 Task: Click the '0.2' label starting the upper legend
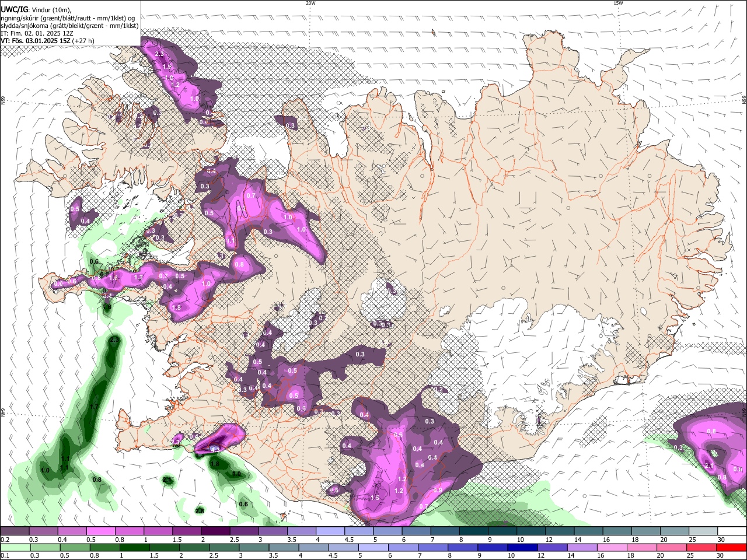click(x=5, y=540)
